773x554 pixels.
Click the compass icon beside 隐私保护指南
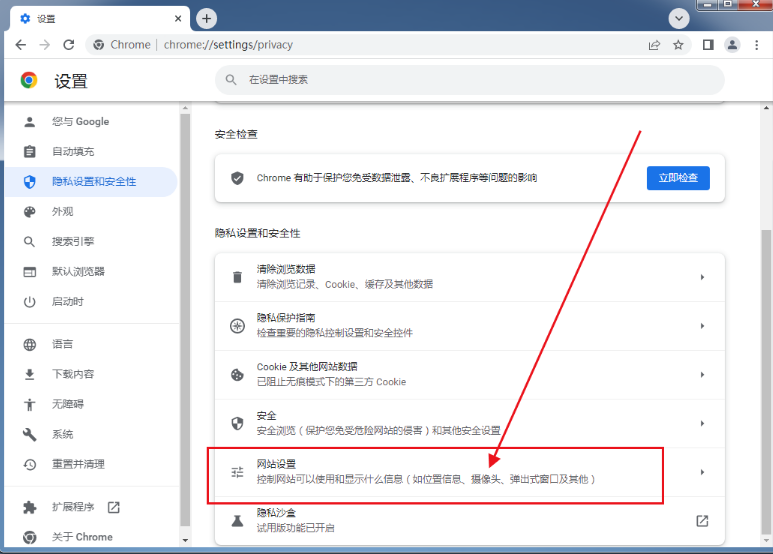237,326
